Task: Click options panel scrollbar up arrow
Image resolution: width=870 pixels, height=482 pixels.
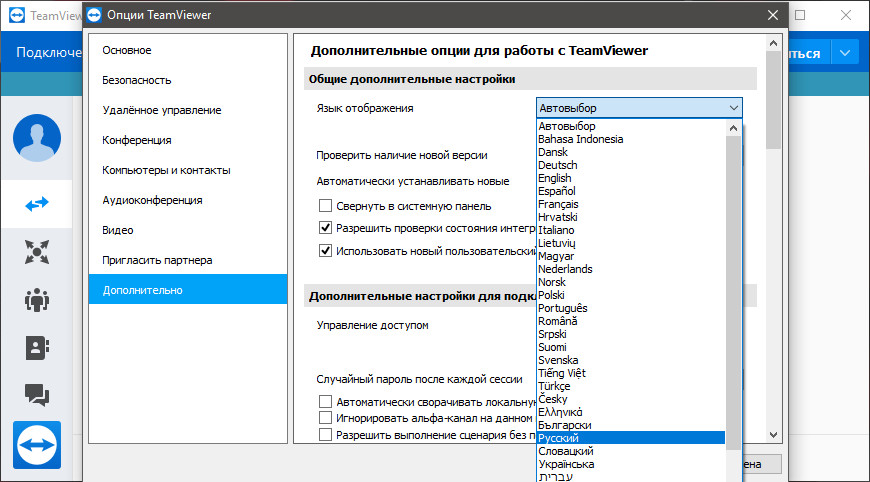Action: pyautogui.click(x=773, y=43)
